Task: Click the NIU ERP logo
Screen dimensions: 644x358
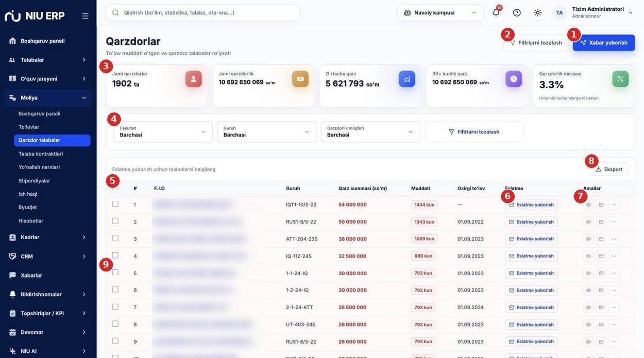Action: click(35, 16)
